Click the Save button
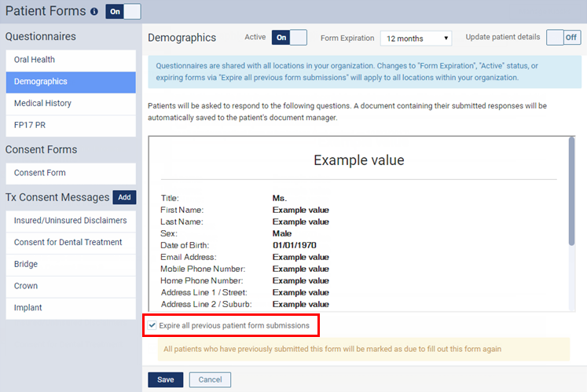 click(165, 379)
